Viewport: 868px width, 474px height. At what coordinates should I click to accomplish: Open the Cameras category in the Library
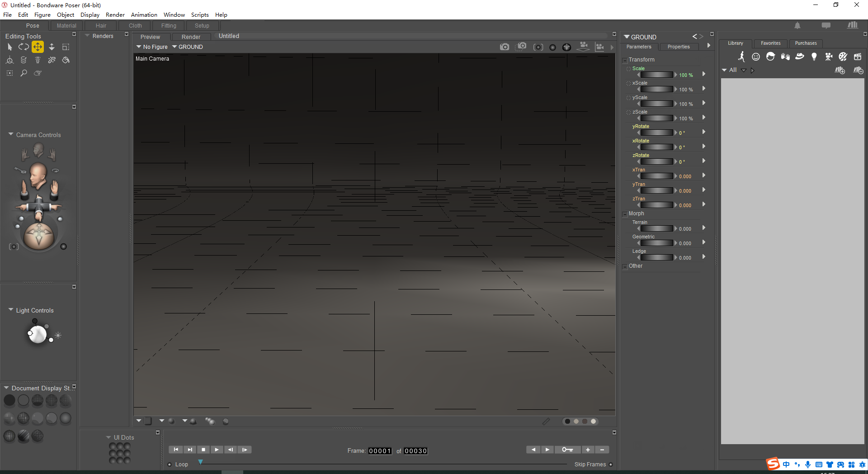829,57
